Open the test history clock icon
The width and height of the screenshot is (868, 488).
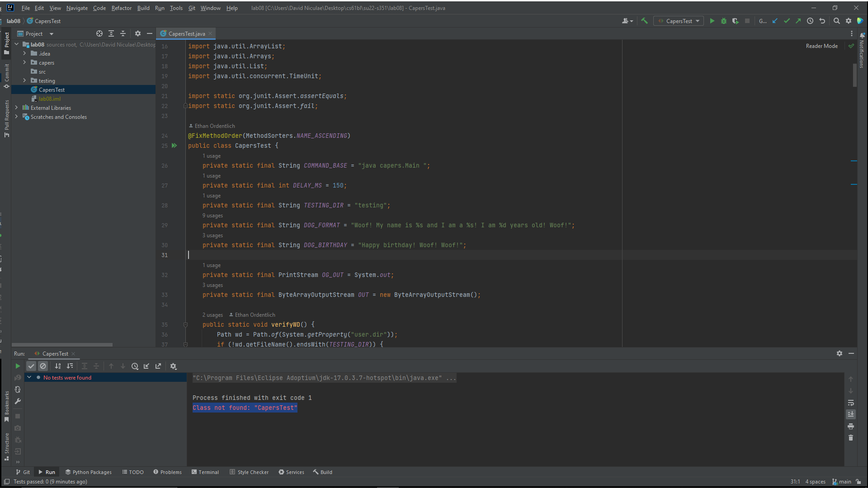[x=135, y=366]
